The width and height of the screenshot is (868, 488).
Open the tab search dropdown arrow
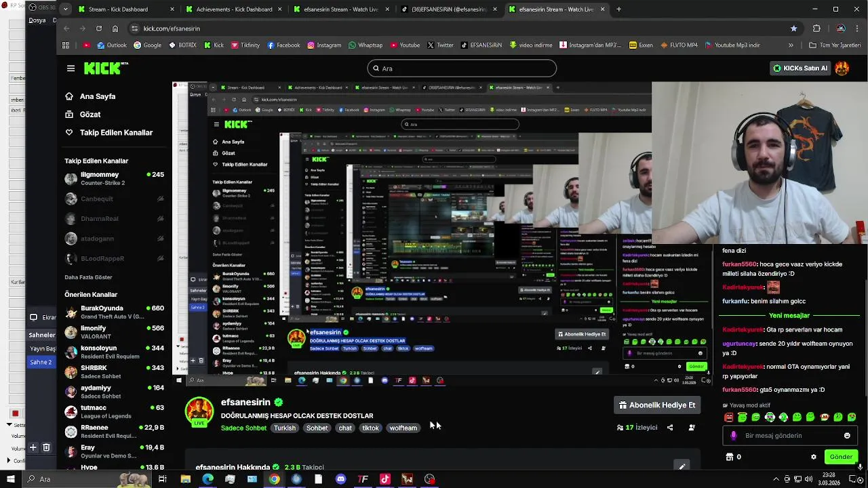[x=65, y=9]
